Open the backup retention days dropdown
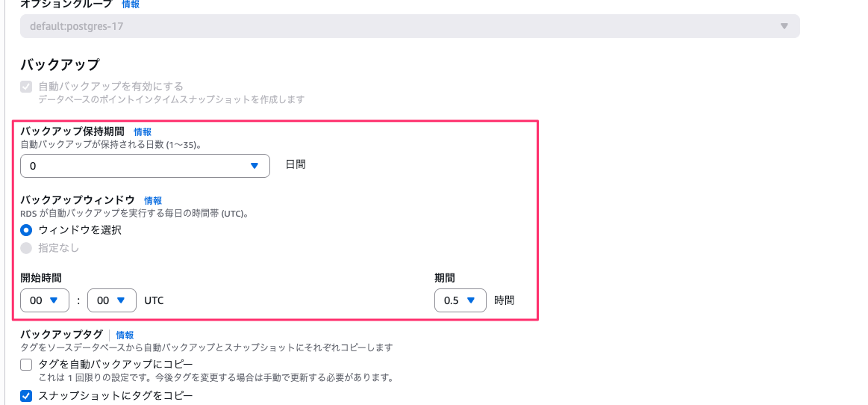Screen dimensions: 868x405 tap(145, 166)
